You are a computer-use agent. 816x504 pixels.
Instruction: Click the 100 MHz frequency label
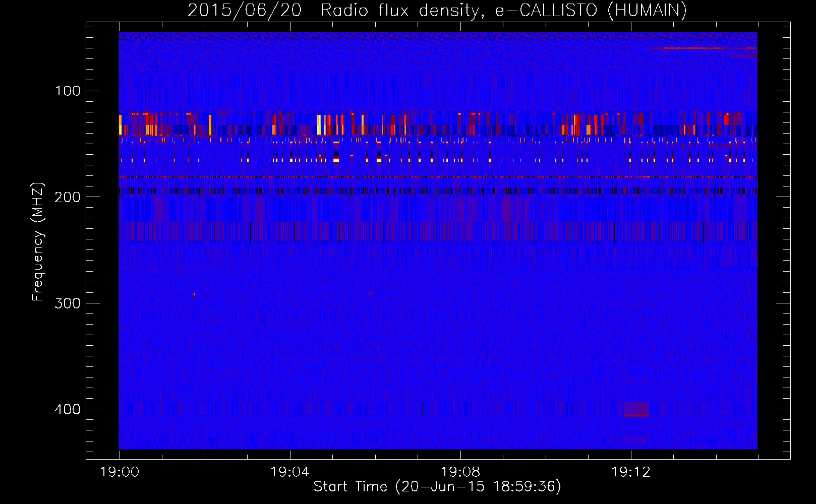coord(68,91)
